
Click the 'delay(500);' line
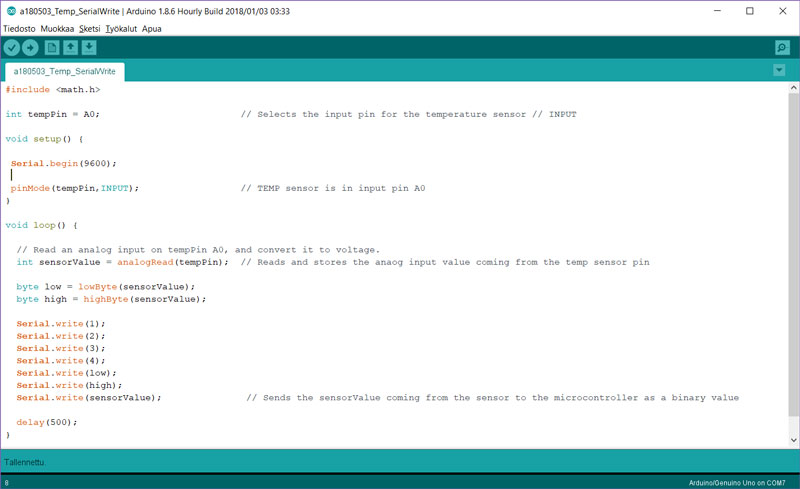tap(47, 422)
